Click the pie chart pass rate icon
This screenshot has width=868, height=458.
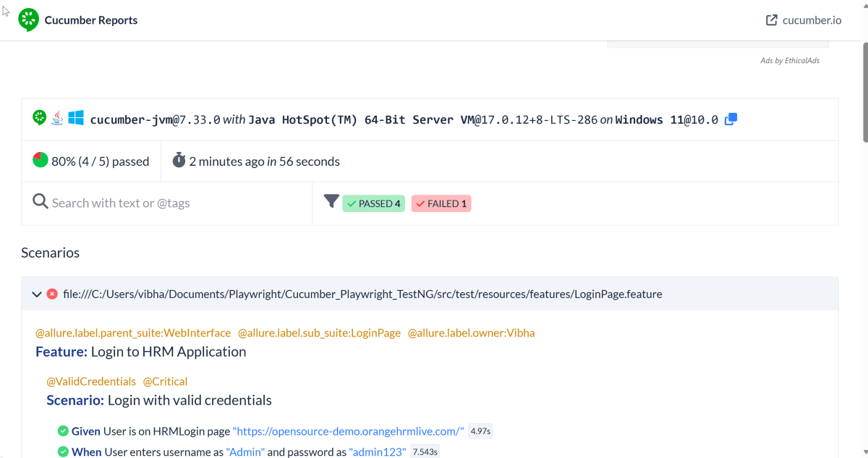pyautogui.click(x=41, y=160)
